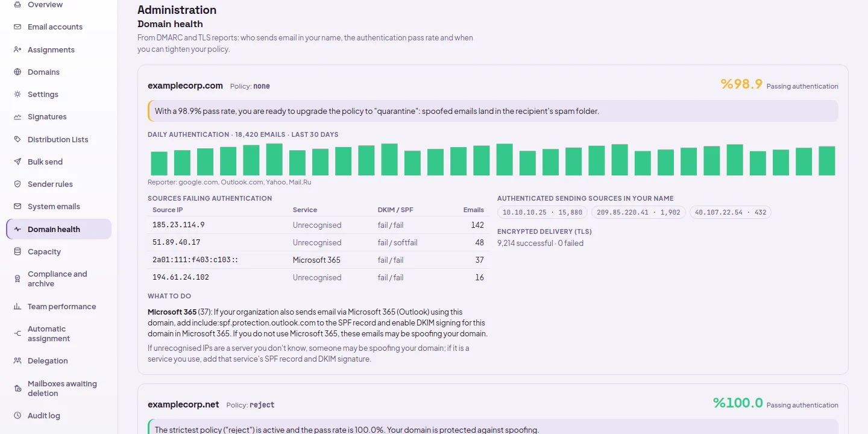Click the Email accounts envelope icon

[x=17, y=27]
